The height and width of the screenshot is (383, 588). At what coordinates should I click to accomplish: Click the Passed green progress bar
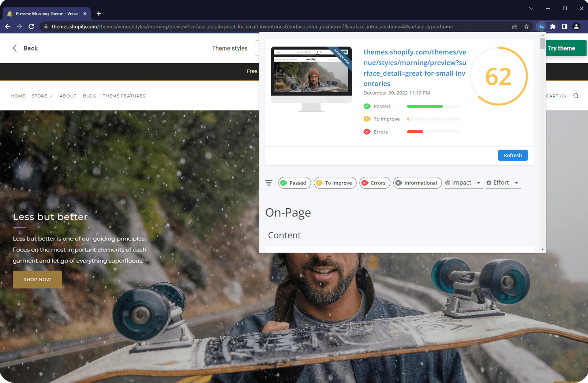coord(434,106)
